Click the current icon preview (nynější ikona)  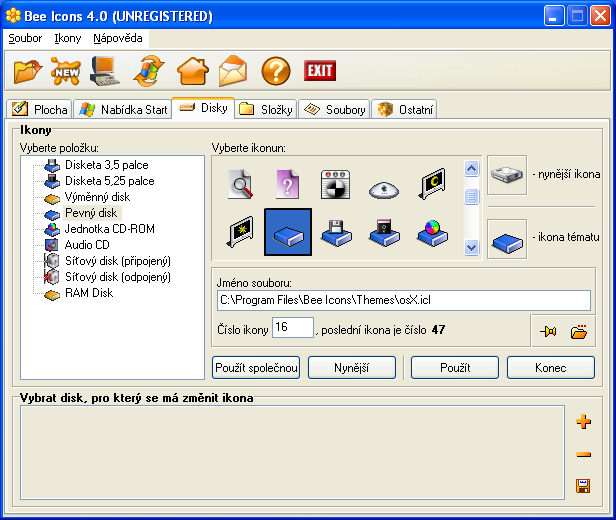[507, 175]
